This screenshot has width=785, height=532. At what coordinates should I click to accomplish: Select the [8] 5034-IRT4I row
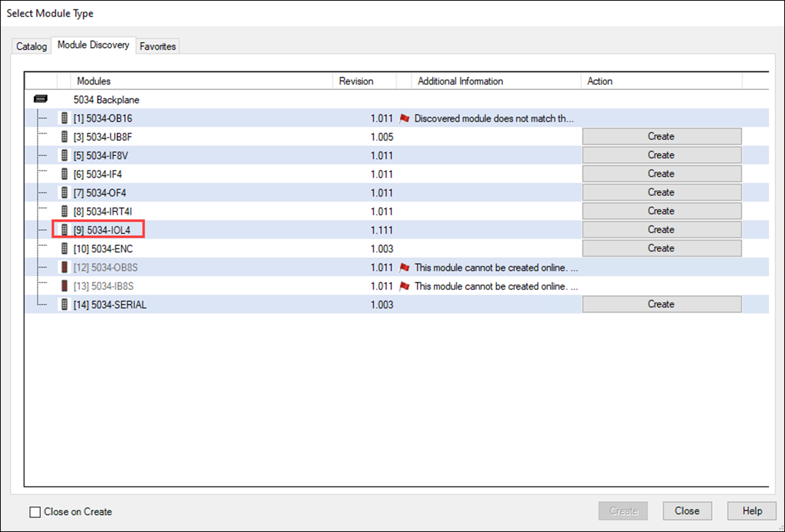[x=397, y=211]
